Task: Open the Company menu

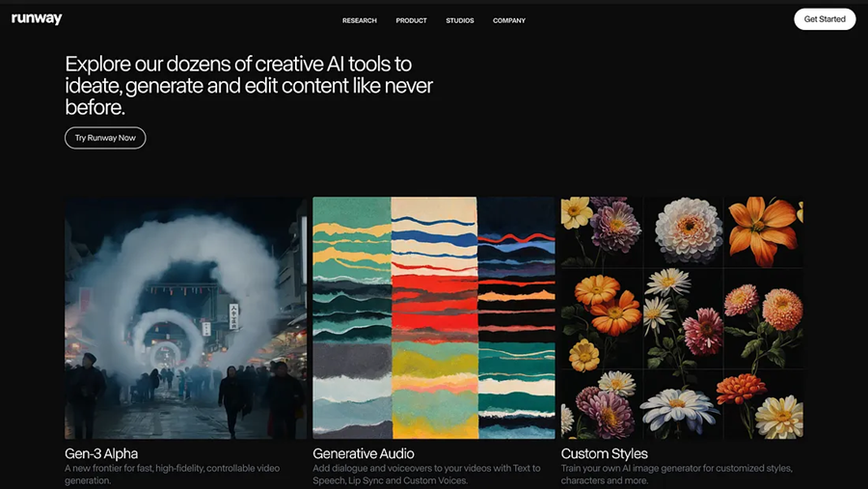Action: pos(509,20)
